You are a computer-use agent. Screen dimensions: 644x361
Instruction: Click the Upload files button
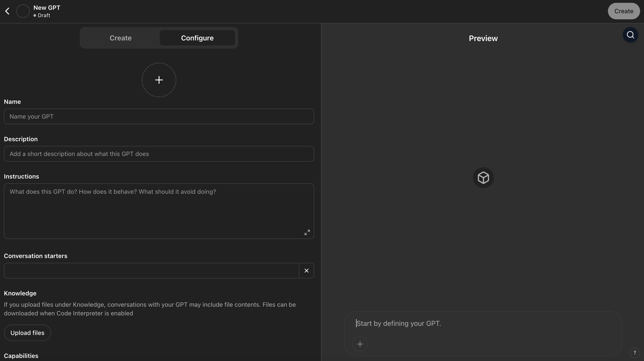(x=28, y=333)
